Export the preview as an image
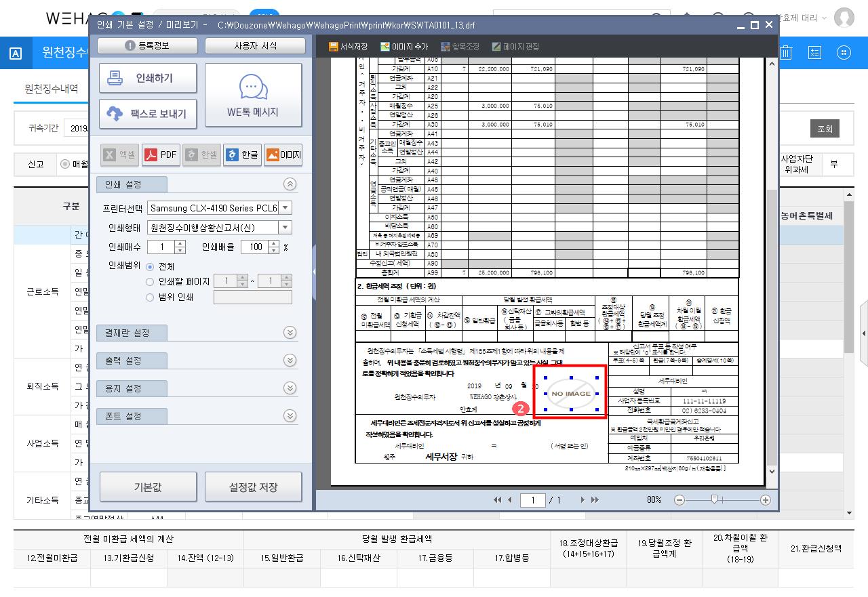 (283, 155)
